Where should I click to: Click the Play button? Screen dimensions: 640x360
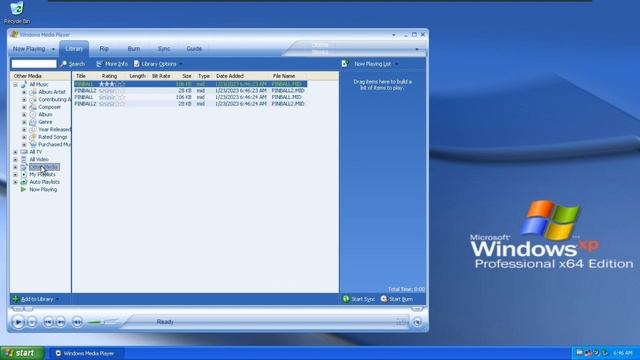pos(18,322)
